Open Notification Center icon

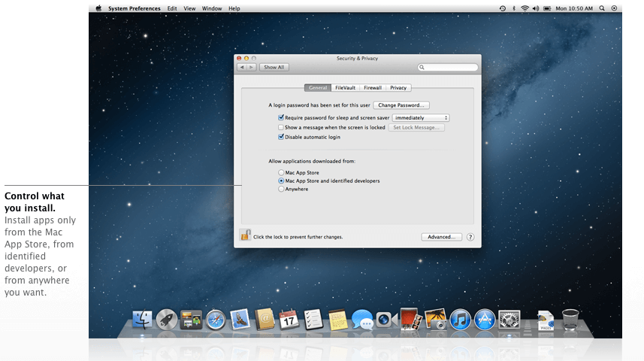click(x=614, y=8)
